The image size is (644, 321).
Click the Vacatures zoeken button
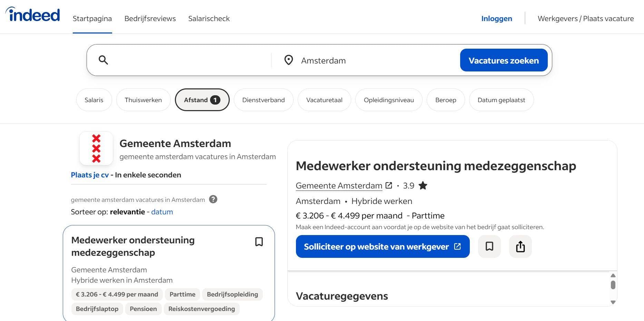pos(504,60)
